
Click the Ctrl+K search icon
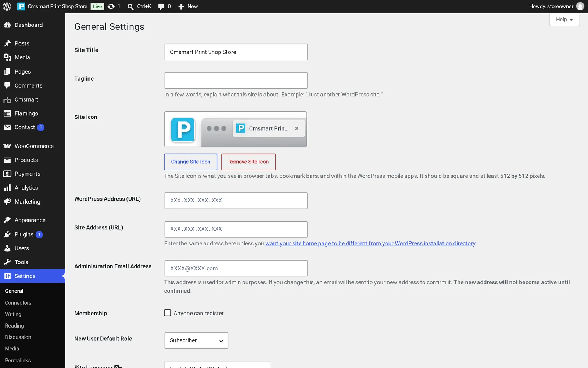click(130, 7)
